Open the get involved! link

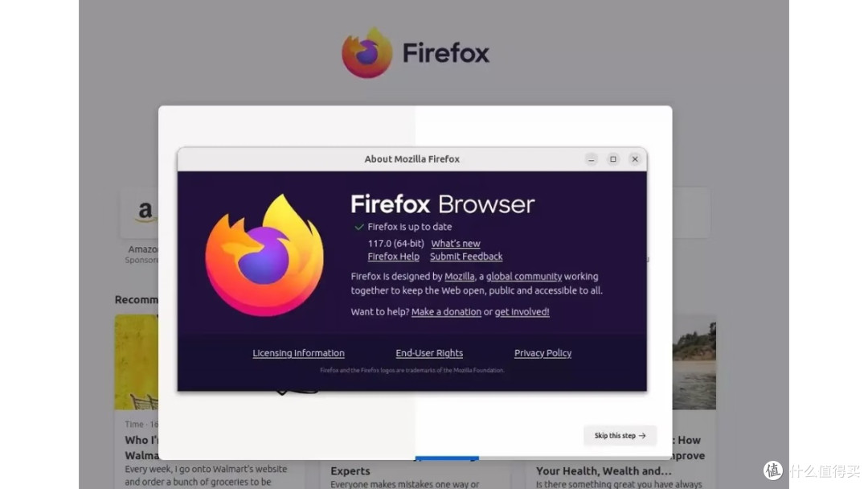click(522, 312)
